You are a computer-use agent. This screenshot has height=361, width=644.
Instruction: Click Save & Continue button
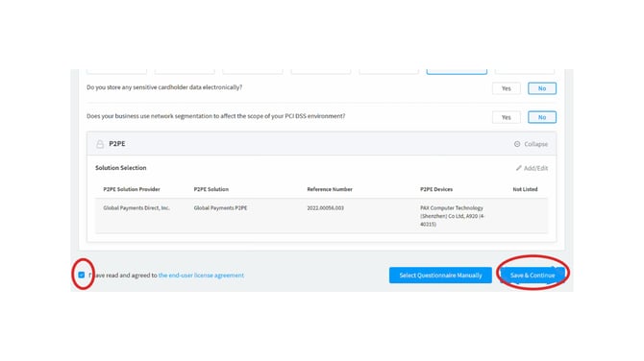(x=533, y=276)
